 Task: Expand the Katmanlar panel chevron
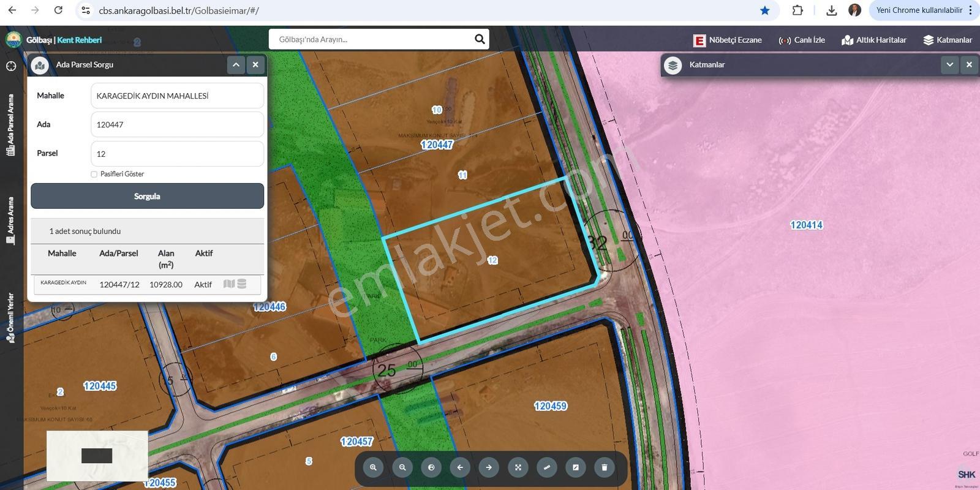point(949,64)
